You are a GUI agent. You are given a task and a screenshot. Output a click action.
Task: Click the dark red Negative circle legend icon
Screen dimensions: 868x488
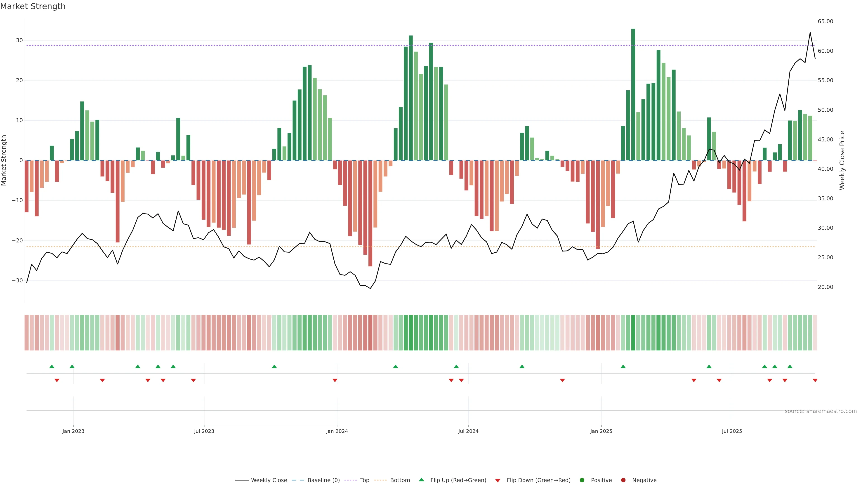point(623,480)
